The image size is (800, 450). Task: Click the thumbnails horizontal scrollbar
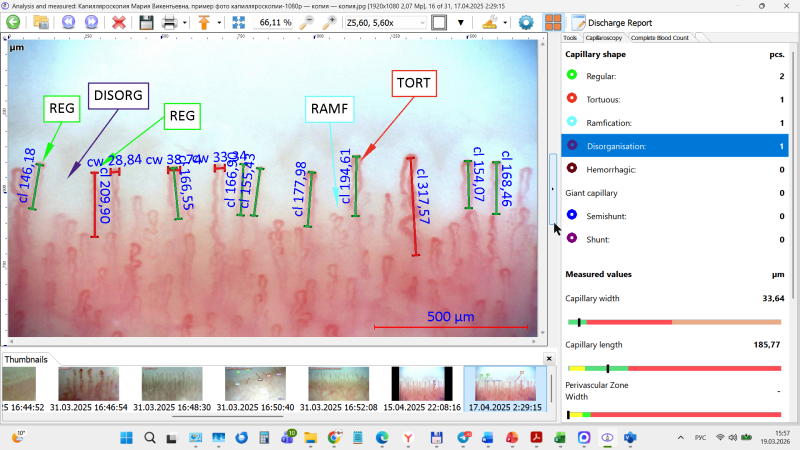point(228,416)
